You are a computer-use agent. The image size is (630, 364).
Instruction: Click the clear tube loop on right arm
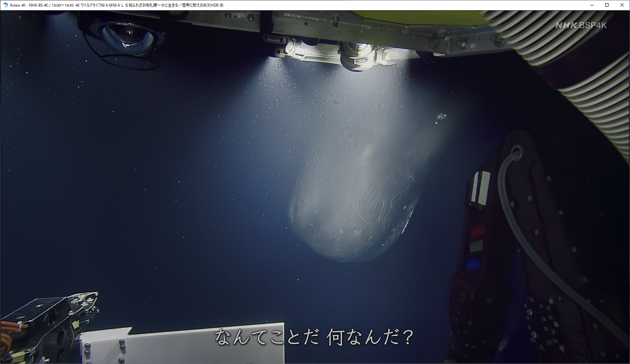tap(516, 153)
